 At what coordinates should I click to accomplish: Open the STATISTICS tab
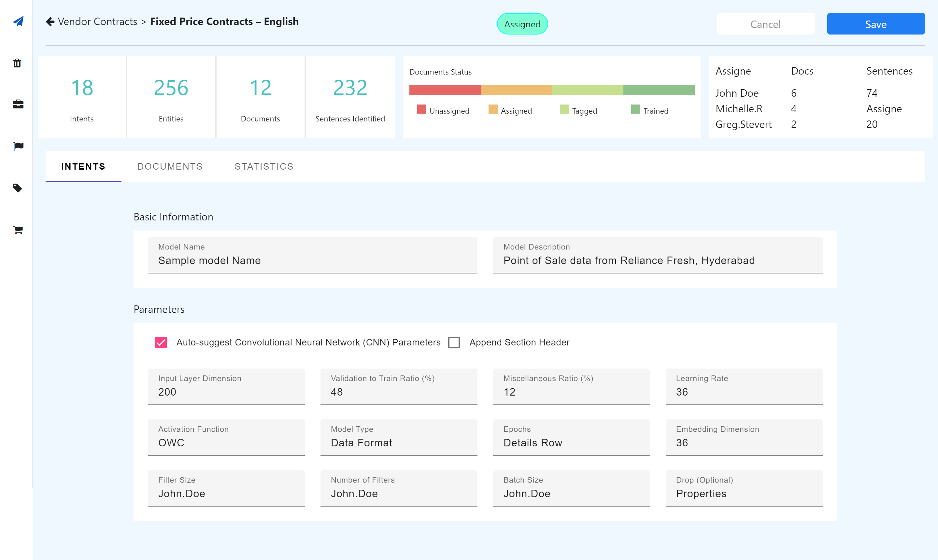(x=264, y=166)
